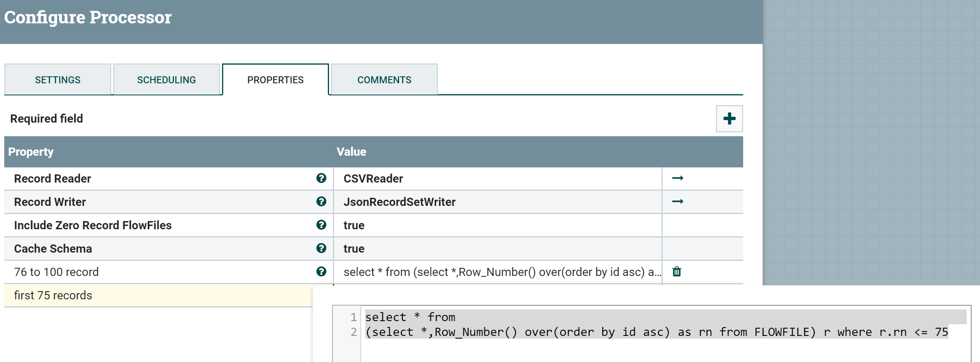
Task: Open help for 76 to 100 record
Action: coord(321,272)
